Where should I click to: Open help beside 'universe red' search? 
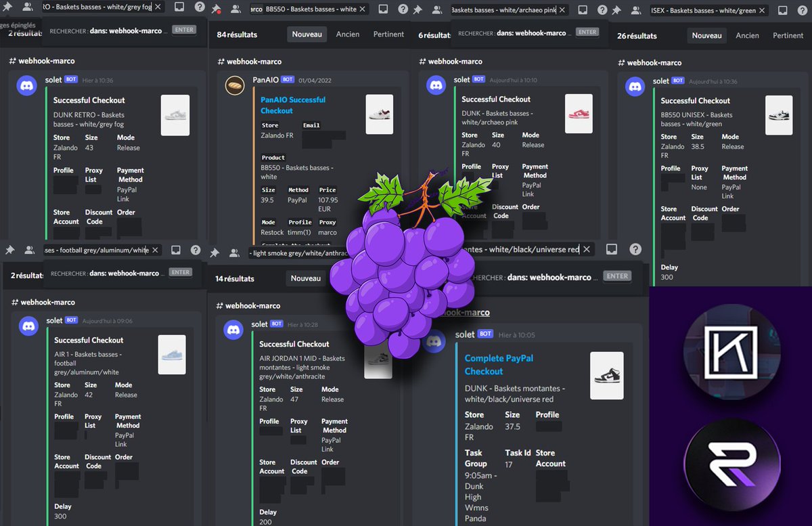(x=635, y=249)
